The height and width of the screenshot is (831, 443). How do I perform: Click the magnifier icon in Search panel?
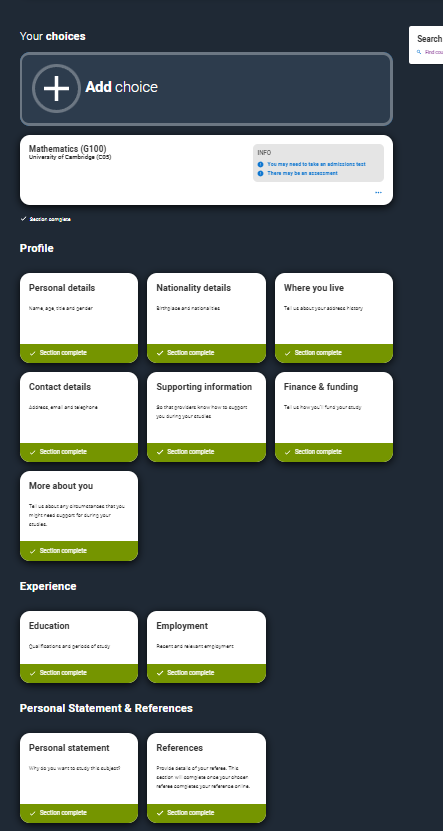pyautogui.click(x=419, y=52)
